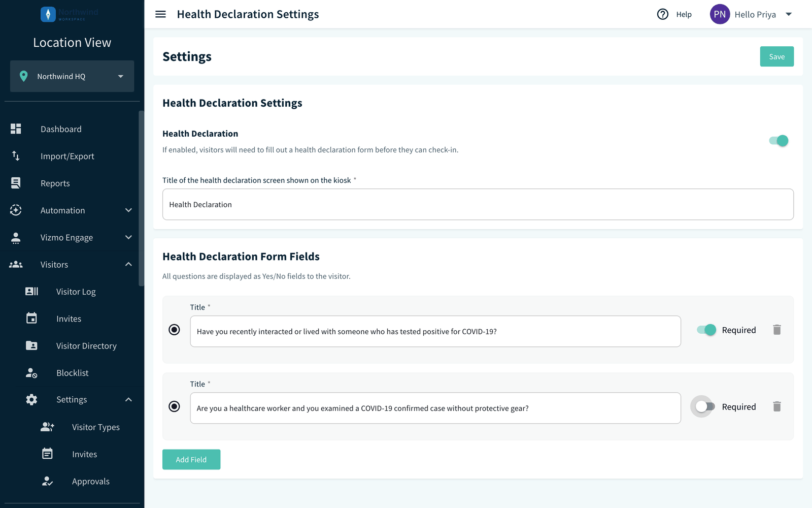The image size is (812, 508).
Task: Click the Visitors group icon
Action: (16, 264)
